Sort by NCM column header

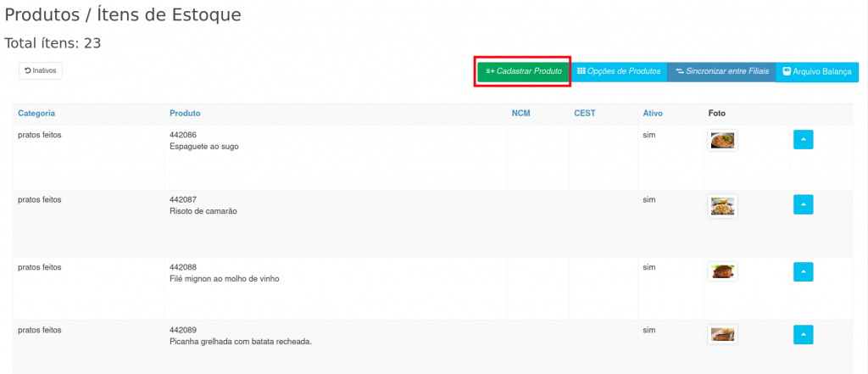pos(520,114)
